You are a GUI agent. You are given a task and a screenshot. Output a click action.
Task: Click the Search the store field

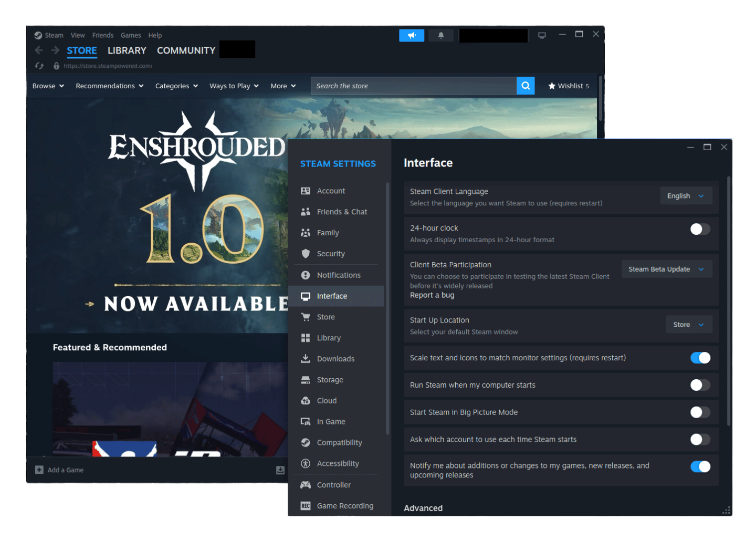click(414, 86)
